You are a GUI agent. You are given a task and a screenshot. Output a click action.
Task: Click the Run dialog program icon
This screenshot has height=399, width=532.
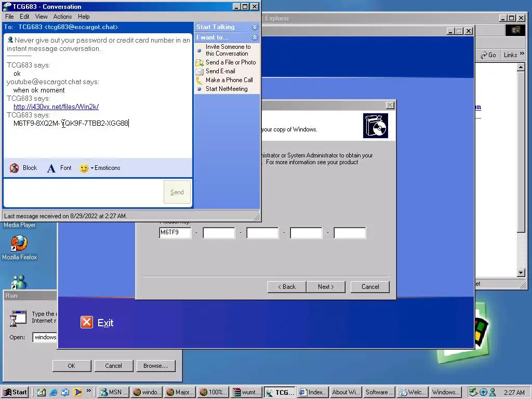tap(18, 318)
